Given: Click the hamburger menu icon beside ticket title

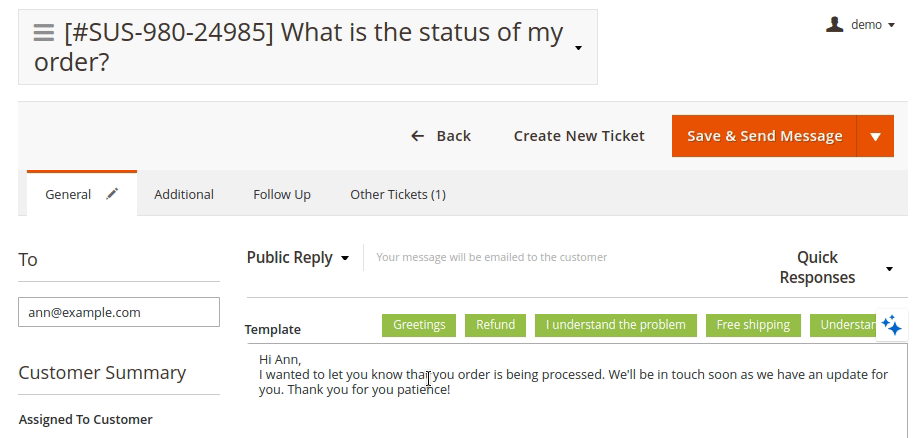Looking at the screenshot, I should [43, 32].
